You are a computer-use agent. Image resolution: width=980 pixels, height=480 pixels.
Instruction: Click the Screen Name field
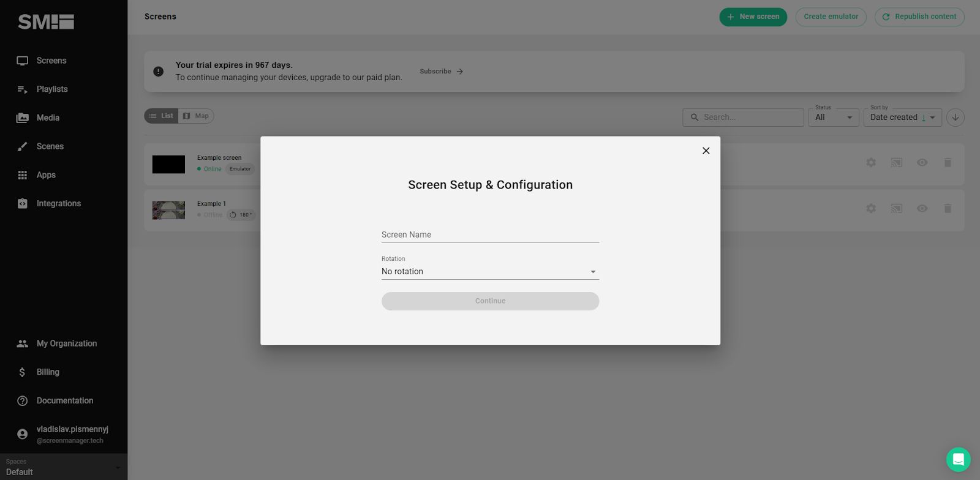tap(490, 234)
